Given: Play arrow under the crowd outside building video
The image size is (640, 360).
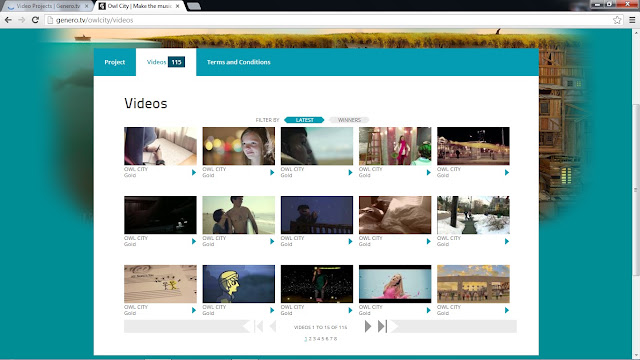Looking at the screenshot, I should point(507,311).
